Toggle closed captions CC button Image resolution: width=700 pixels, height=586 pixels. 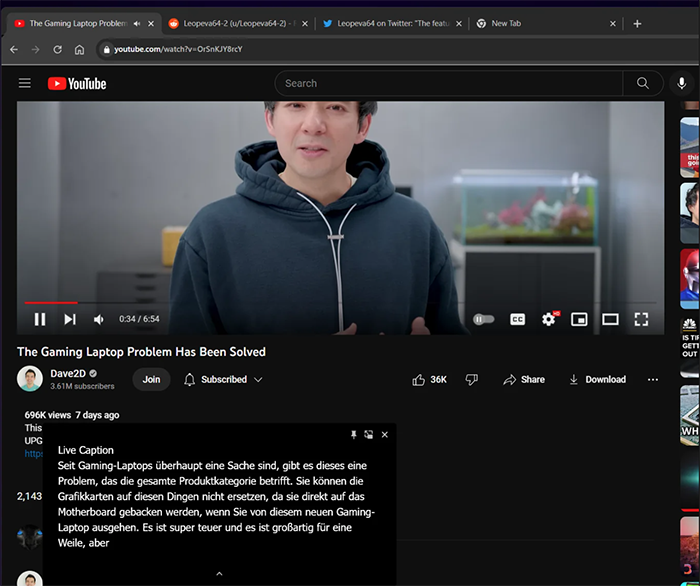point(517,319)
